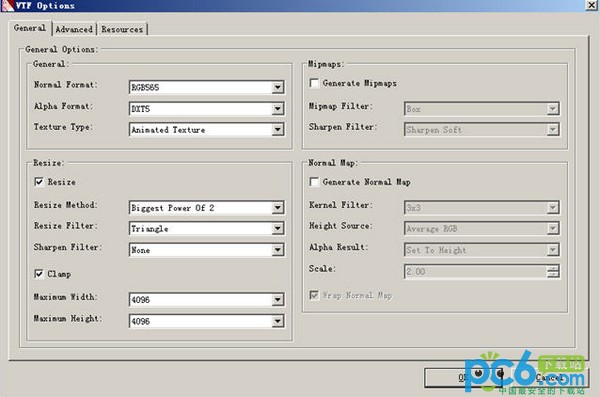Toggle the Wrap Normal Map checkbox
Image resolution: width=600 pixels, height=397 pixels.
314,295
